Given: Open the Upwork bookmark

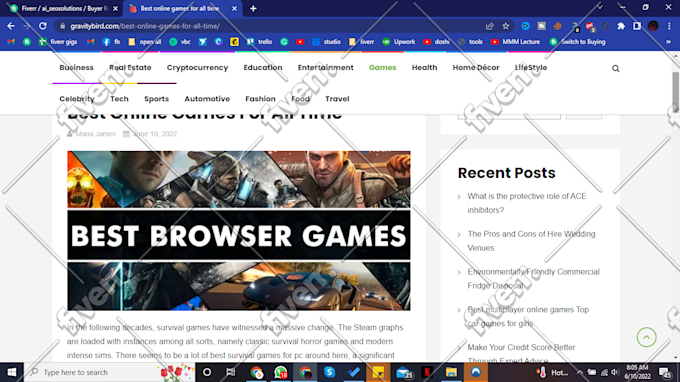Looking at the screenshot, I should [x=399, y=42].
